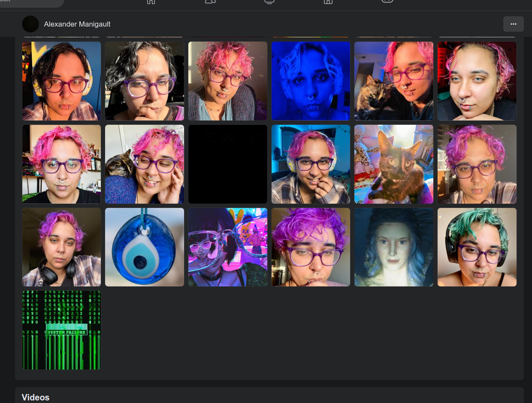
Task: Open the green-haired headphones selfie
Action: click(x=477, y=247)
